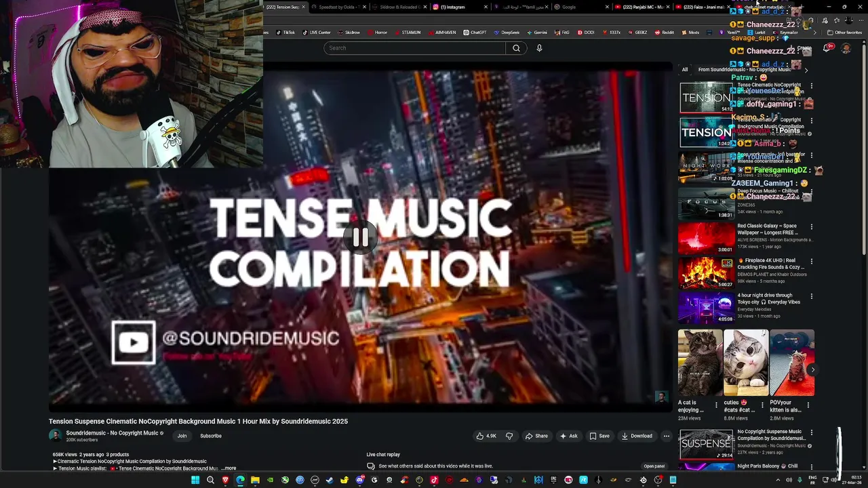The image size is (868, 488).
Task: Open the 'cuties #cats' Short
Action: (746, 363)
